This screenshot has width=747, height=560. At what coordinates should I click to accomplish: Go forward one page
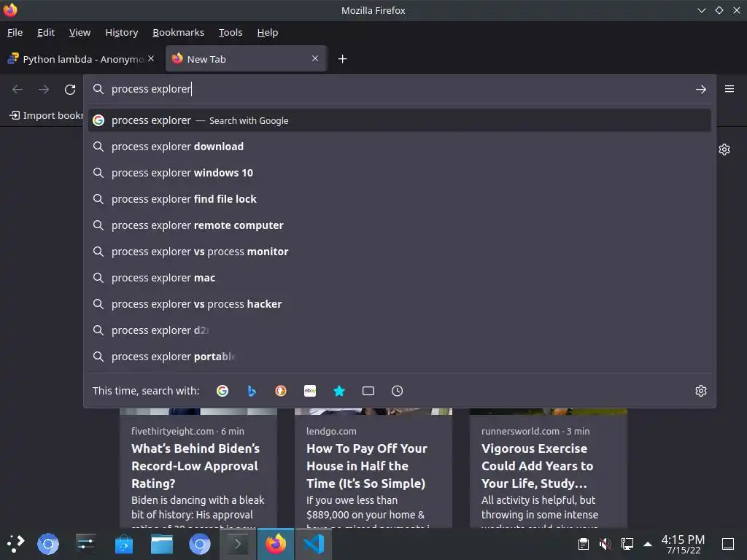[x=44, y=89]
